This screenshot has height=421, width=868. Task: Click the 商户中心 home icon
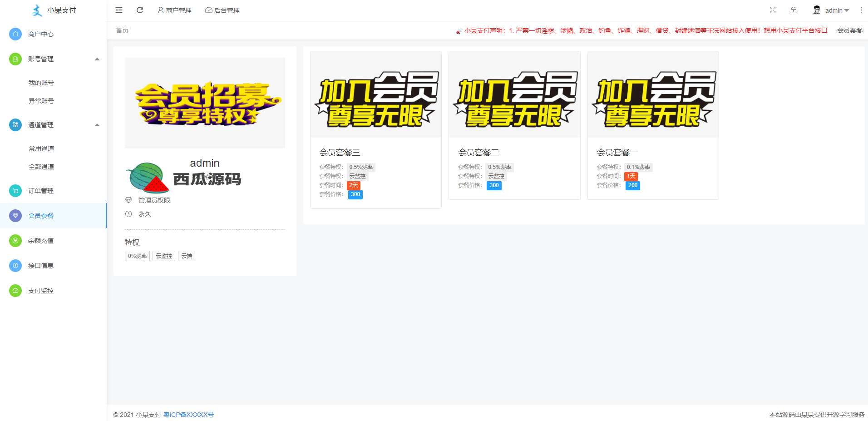point(15,34)
